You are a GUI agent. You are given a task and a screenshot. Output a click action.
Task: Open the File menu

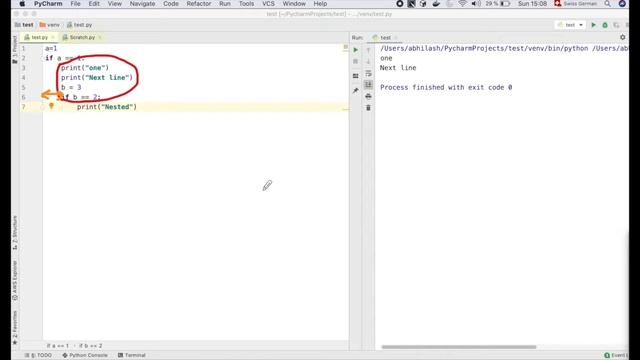pos(75,4)
